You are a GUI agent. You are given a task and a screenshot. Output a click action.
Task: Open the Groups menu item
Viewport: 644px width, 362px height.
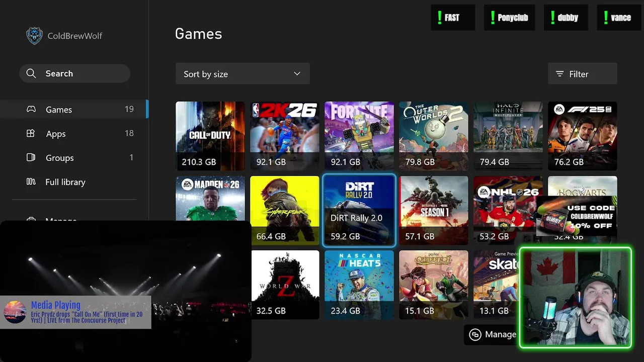(x=74, y=157)
